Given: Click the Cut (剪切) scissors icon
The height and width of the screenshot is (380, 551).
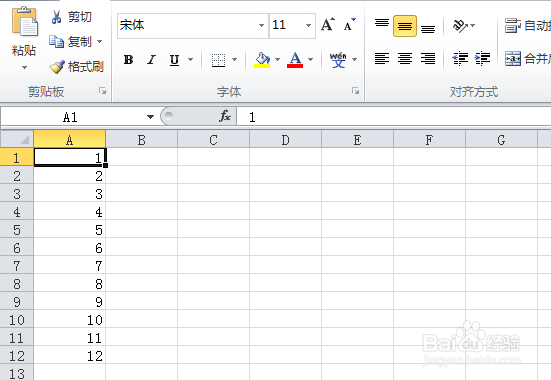Looking at the screenshot, I should click(x=56, y=17).
